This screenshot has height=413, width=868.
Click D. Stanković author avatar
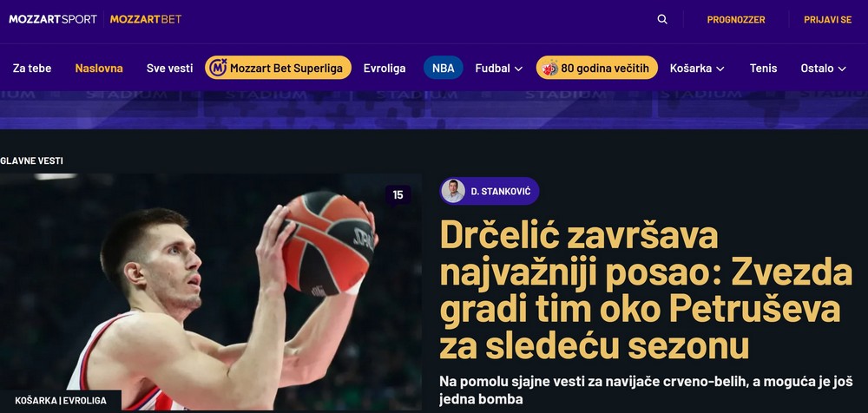[453, 191]
